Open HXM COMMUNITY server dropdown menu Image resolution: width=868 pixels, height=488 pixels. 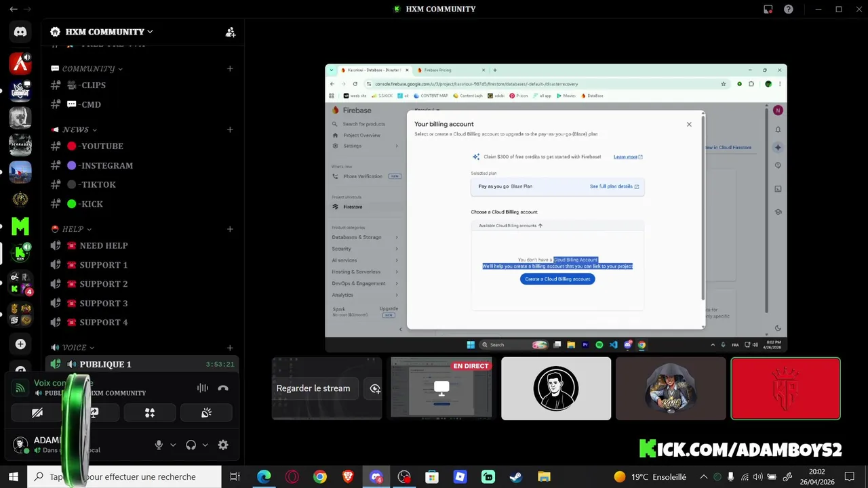click(102, 32)
